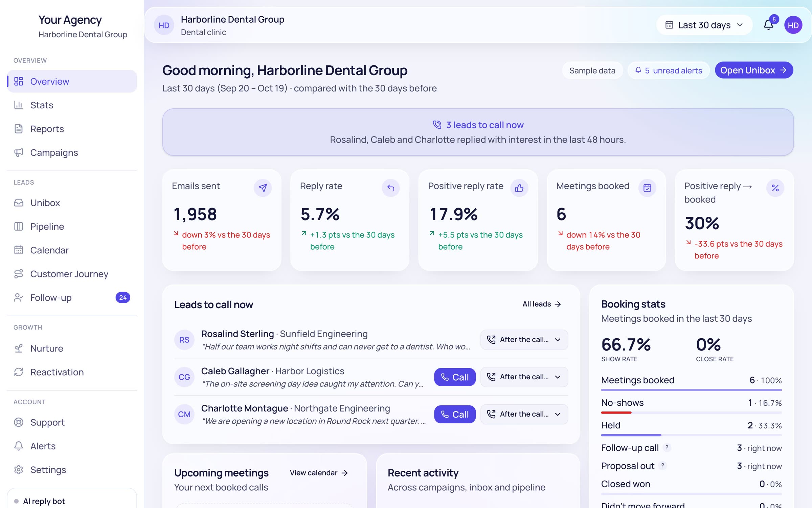Expand After the call dropdown for Rosalind Sterling
This screenshot has height=508, width=812.
pyautogui.click(x=524, y=340)
